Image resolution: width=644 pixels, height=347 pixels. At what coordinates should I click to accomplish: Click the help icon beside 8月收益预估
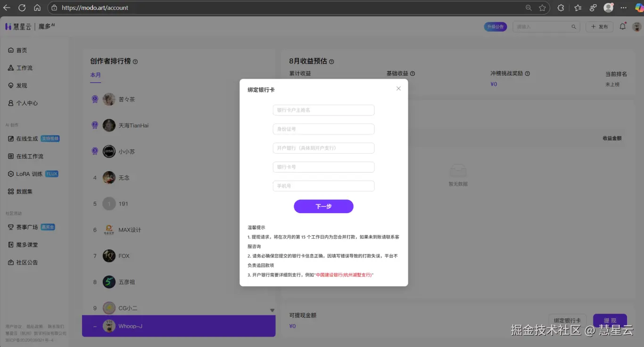331,62
